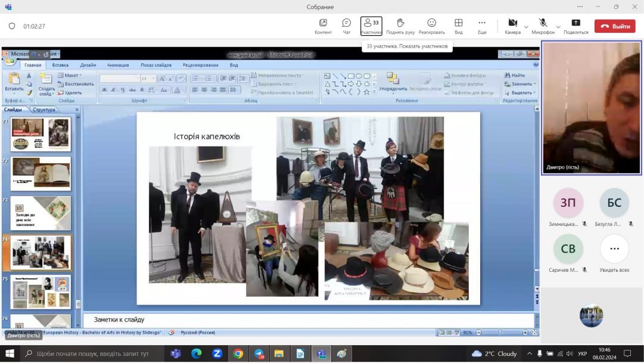Raise your hand in the meeting

click(400, 26)
